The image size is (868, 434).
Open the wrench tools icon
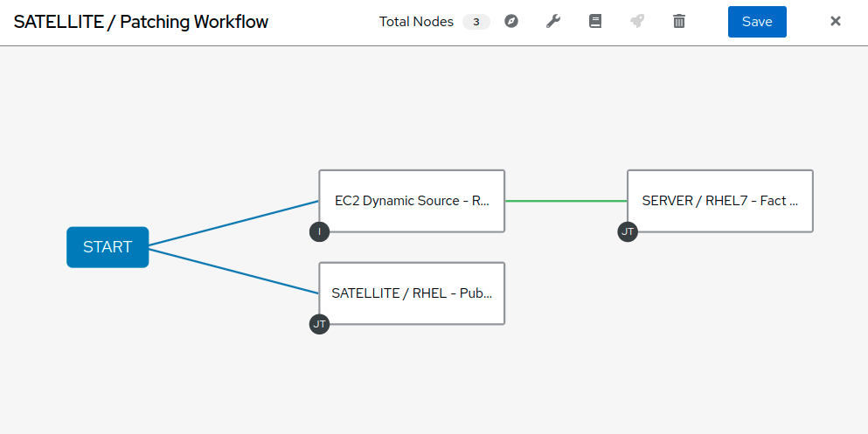click(553, 22)
